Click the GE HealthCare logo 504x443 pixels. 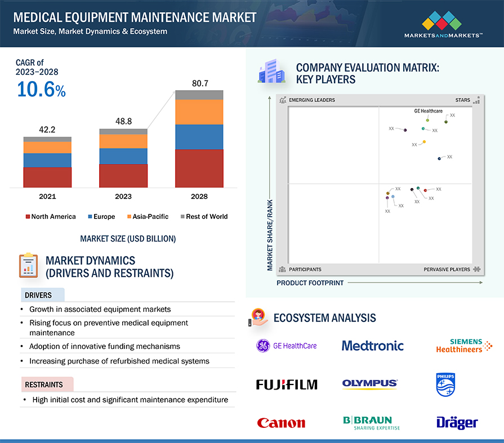(x=287, y=346)
